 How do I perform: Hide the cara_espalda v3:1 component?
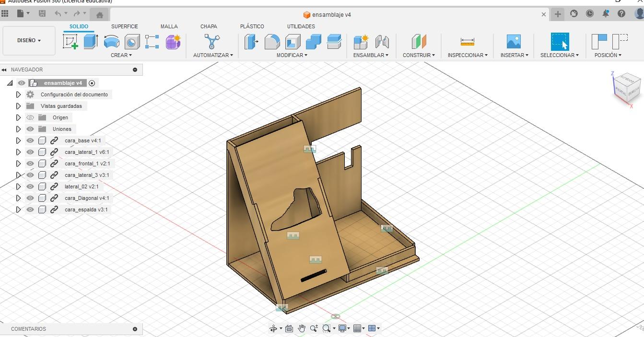pos(30,209)
